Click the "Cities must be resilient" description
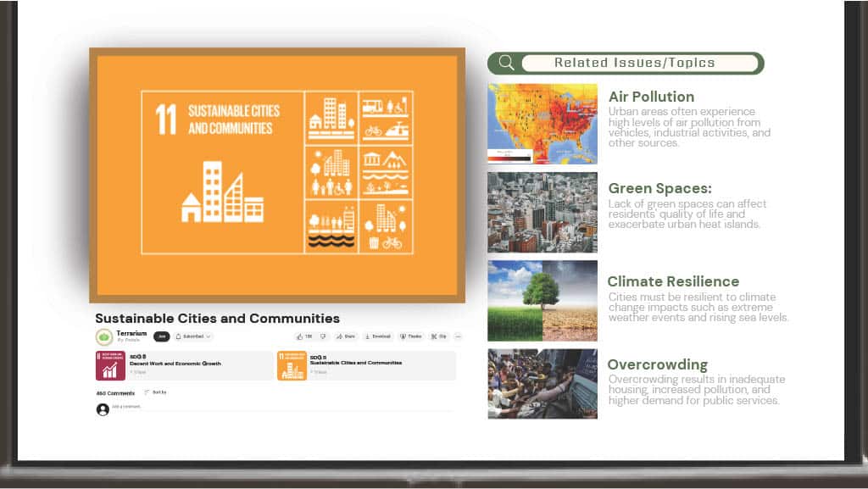This screenshot has width=868, height=489. pos(698,307)
